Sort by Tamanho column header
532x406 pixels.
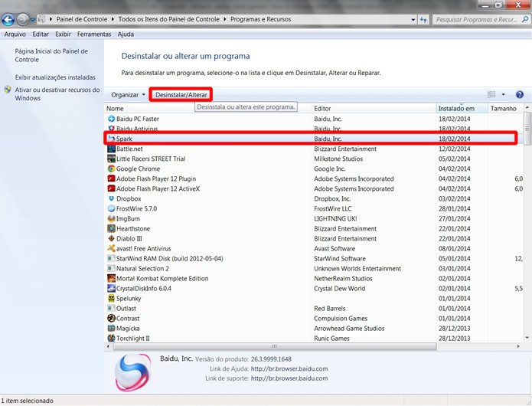505,108
